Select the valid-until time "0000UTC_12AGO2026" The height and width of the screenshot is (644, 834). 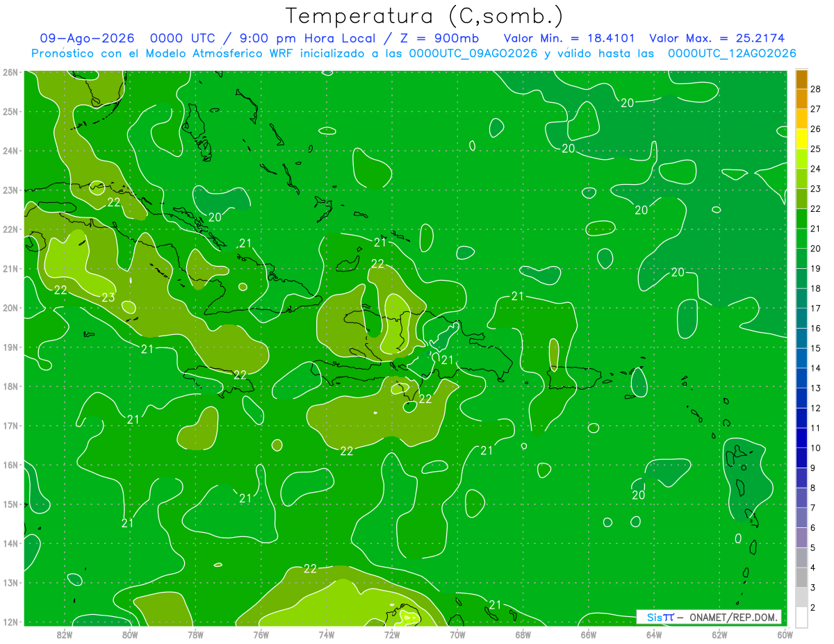tap(732, 53)
